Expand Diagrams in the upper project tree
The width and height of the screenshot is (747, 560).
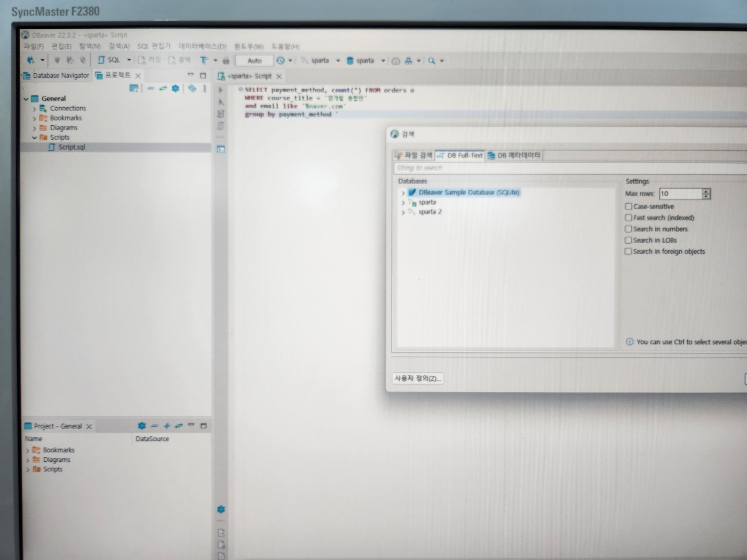coord(34,128)
